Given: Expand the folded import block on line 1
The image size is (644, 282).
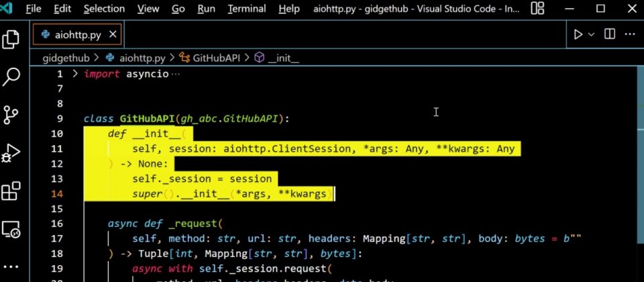Looking at the screenshot, I should 74,74.
